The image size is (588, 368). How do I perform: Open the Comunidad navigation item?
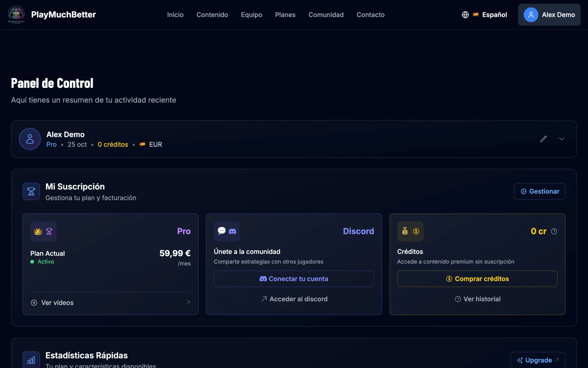(x=326, y=15)
